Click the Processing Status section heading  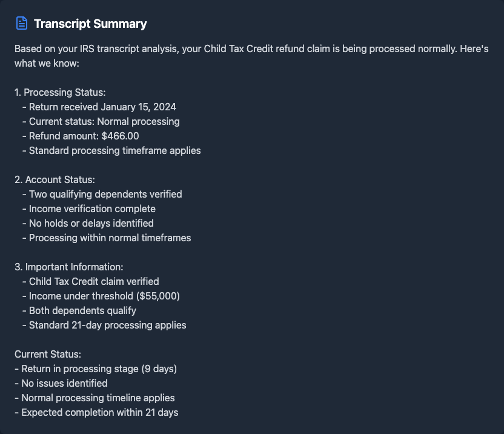[x=60, y=92]
